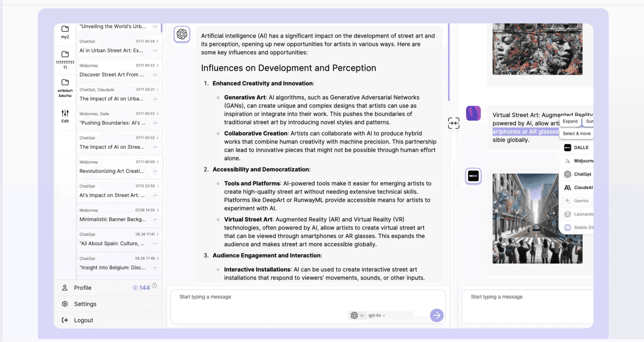Click the Summarize button next to Expand

(589, 121)
